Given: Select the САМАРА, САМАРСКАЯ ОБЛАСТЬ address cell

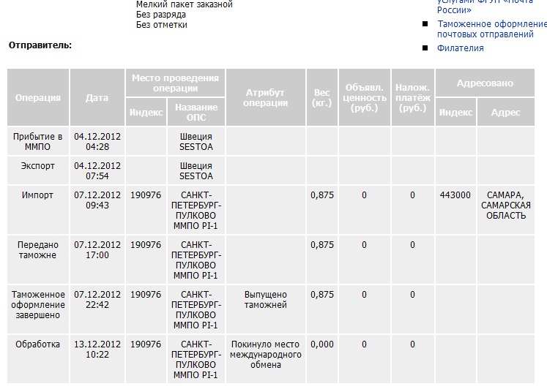Looking at the screenshot, I should 505,205.
